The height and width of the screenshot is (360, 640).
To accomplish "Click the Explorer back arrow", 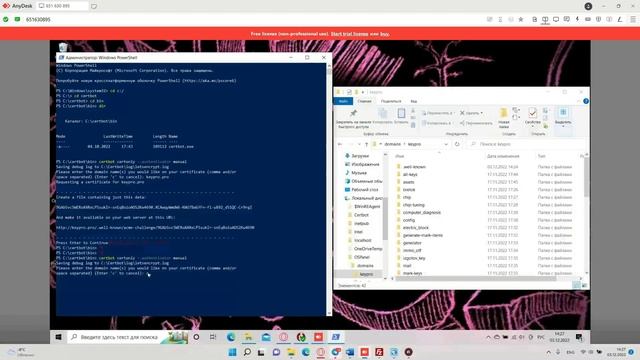I will 340,144.
